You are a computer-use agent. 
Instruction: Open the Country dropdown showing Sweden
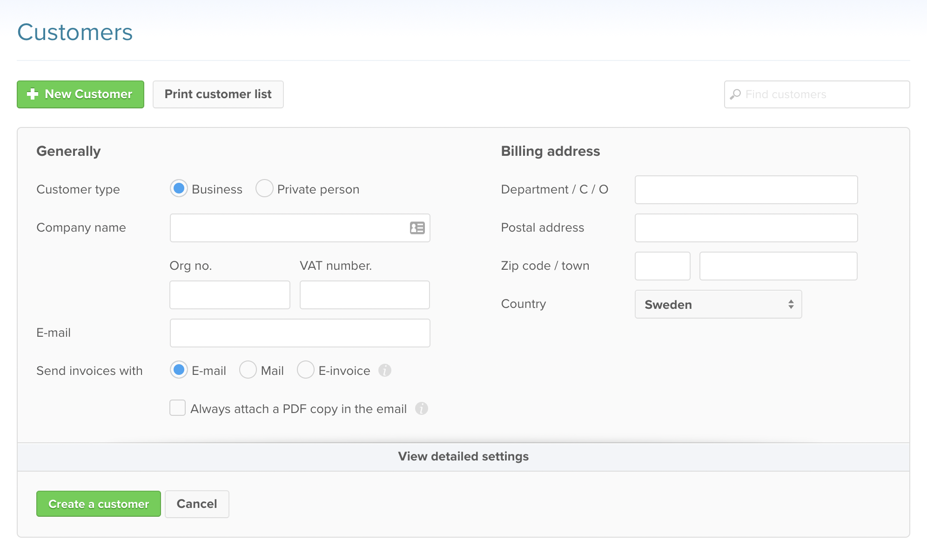coord(718,304)
